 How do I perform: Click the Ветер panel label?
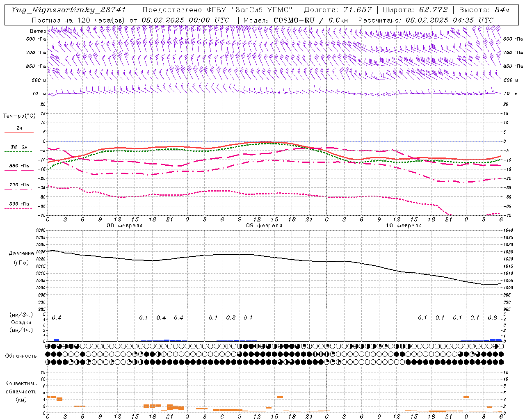(38, 31)
